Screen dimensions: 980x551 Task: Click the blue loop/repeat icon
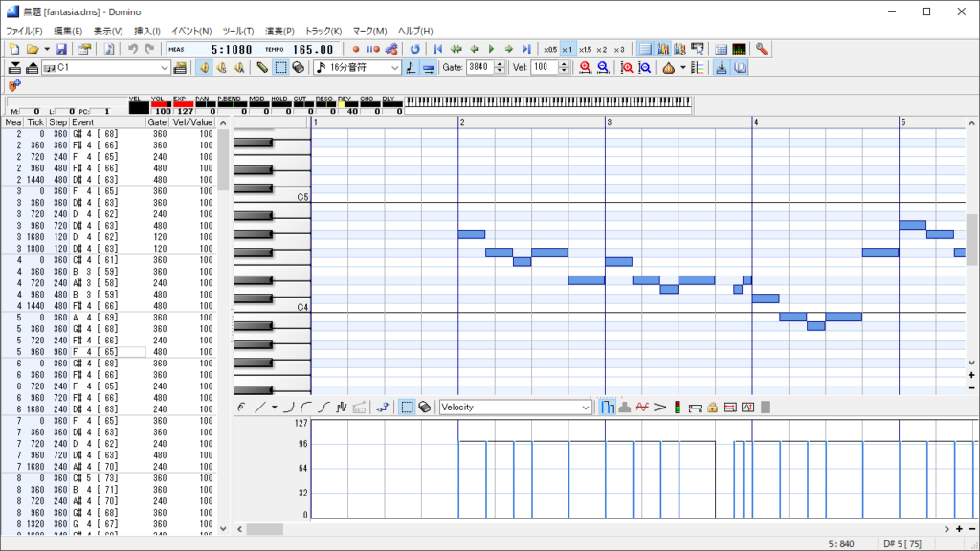click(415, 50)
